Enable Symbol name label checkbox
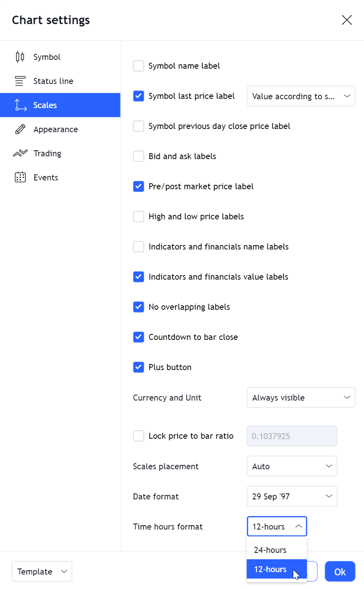The height and width of the screenshot is (589, 364). click(x=139, y=66)
